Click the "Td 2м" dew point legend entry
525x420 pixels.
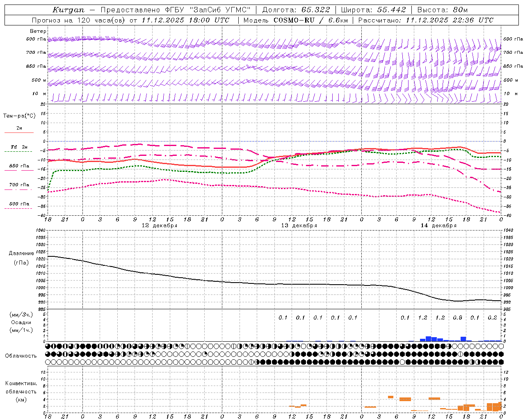tap(19, 147)
